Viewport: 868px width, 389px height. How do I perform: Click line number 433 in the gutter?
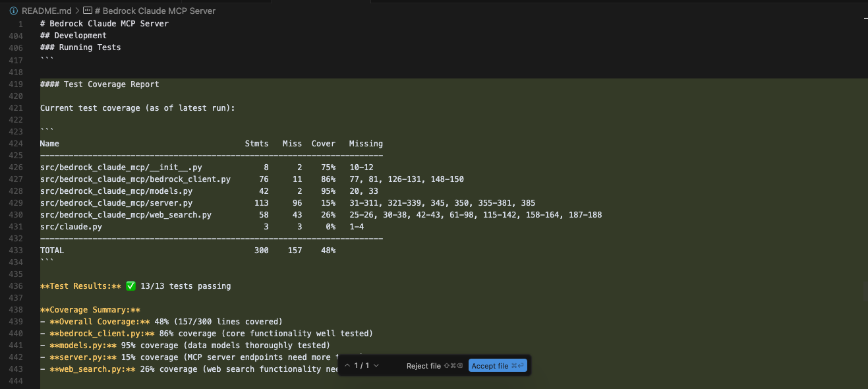[x=16, y=251]
